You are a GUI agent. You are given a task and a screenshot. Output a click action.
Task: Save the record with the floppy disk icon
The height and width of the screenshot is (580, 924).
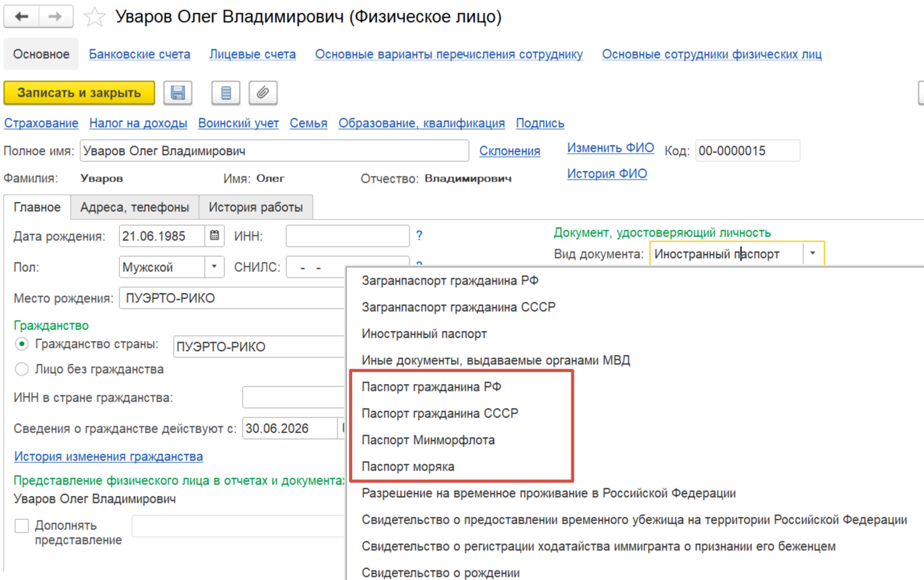point(178,93)
